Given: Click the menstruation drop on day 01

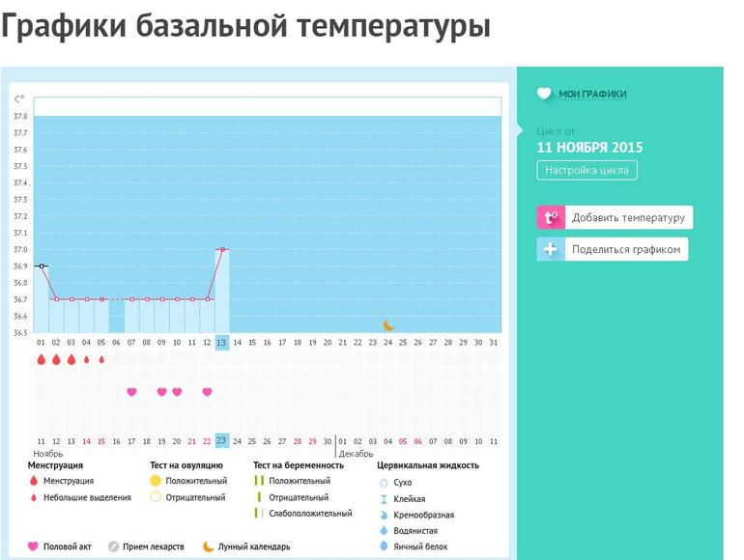Looking at the screenshot, I should click(x=41, y=359).
